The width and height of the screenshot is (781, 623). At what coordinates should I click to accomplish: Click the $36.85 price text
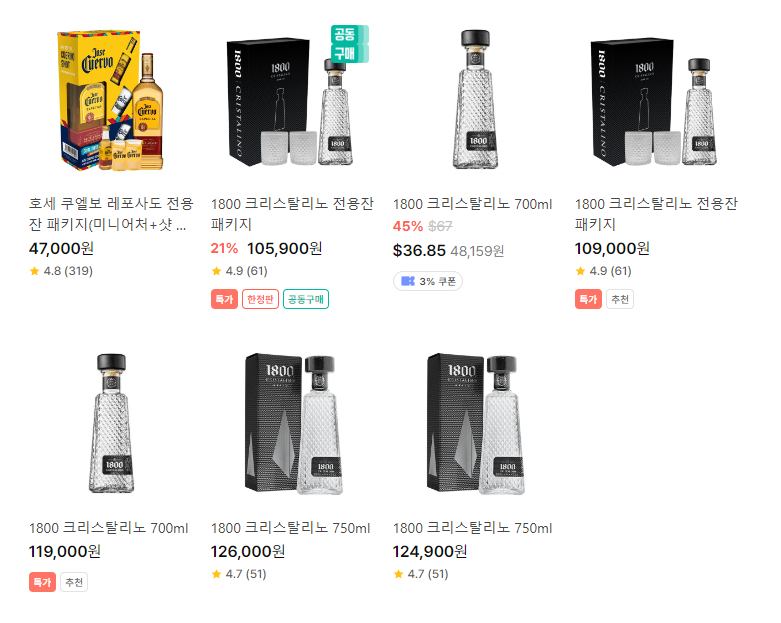[419, 250]
